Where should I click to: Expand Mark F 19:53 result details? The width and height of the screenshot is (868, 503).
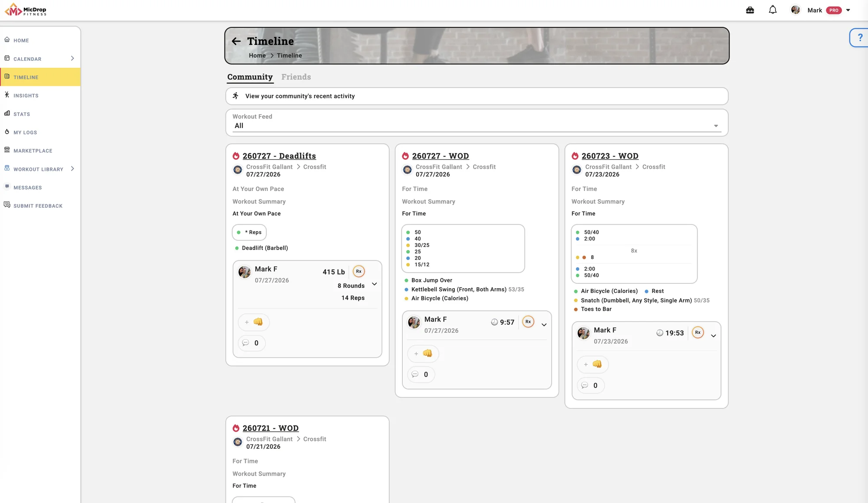(x=713, y=335)
